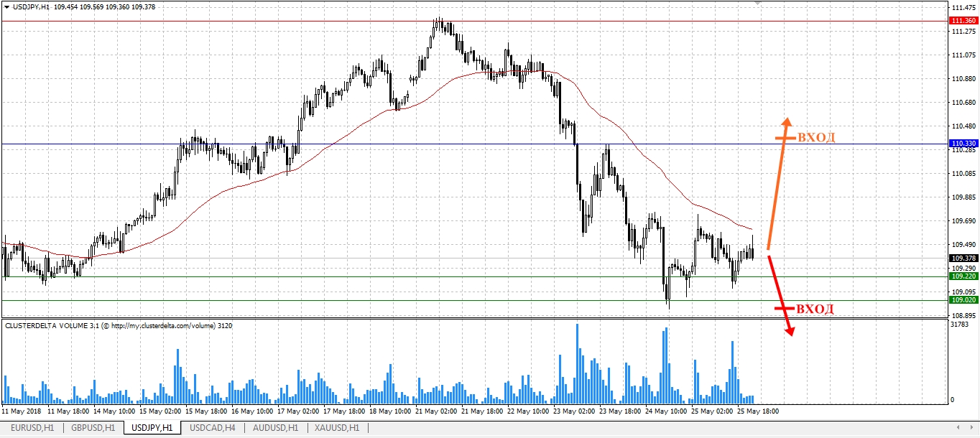
Task: Click the 17 May 02:00 time label
Action: point(298,412)
